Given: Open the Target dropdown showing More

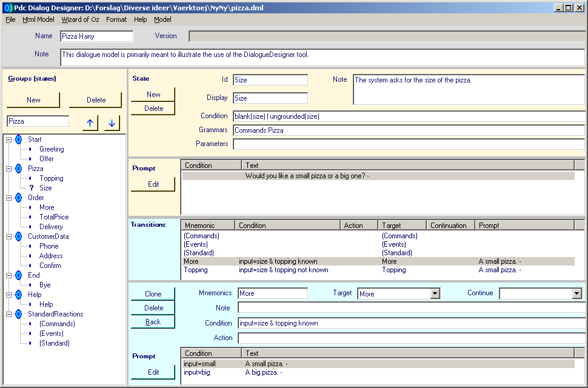Looking at the screenshot, I should (435, 293).
